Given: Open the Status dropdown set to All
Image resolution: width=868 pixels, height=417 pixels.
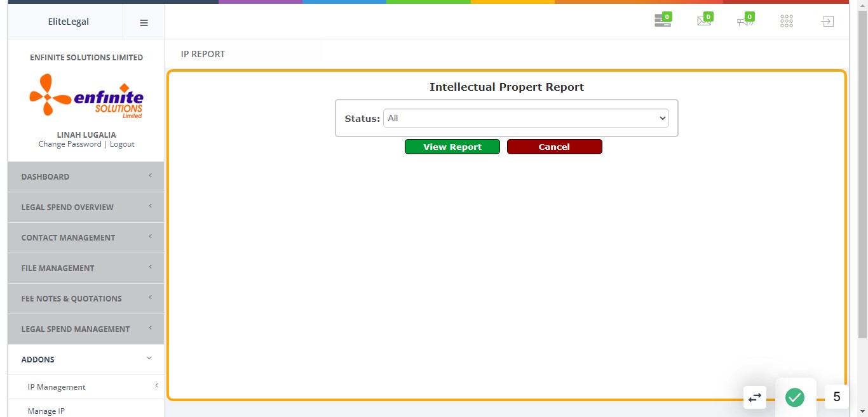Looking at the screenshot, I should pyautogui.click(x=526, y=118).
